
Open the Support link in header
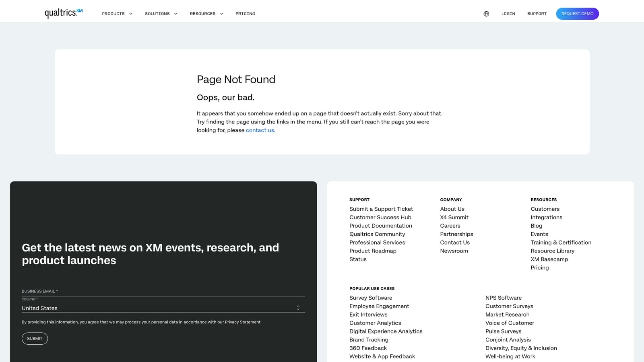pos(537,14)
